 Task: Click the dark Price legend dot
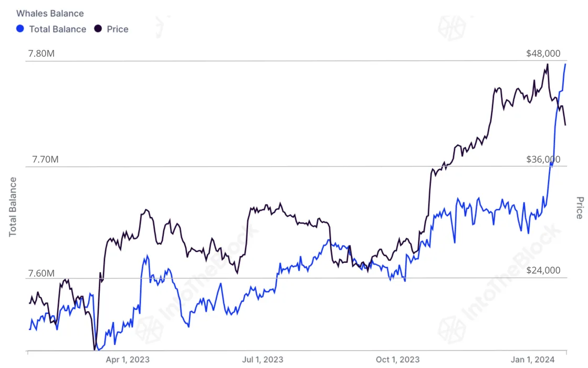(98, 29)
